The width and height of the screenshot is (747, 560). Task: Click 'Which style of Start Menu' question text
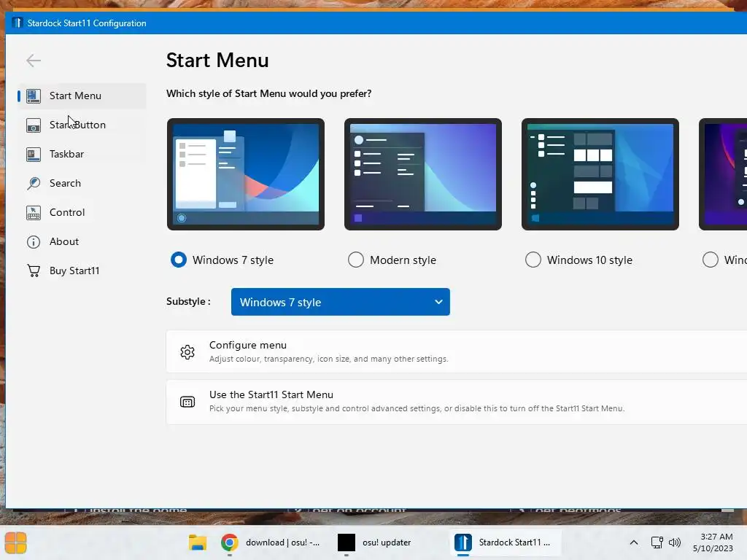(x=268, y=94)
